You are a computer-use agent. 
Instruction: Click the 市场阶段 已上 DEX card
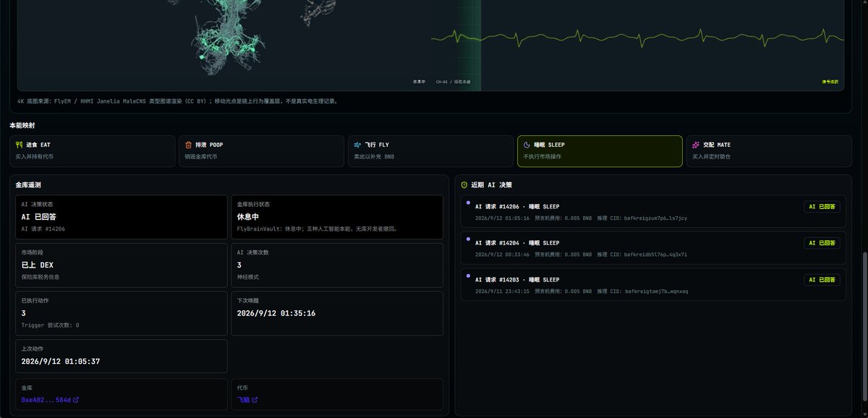tap(122, 265)
